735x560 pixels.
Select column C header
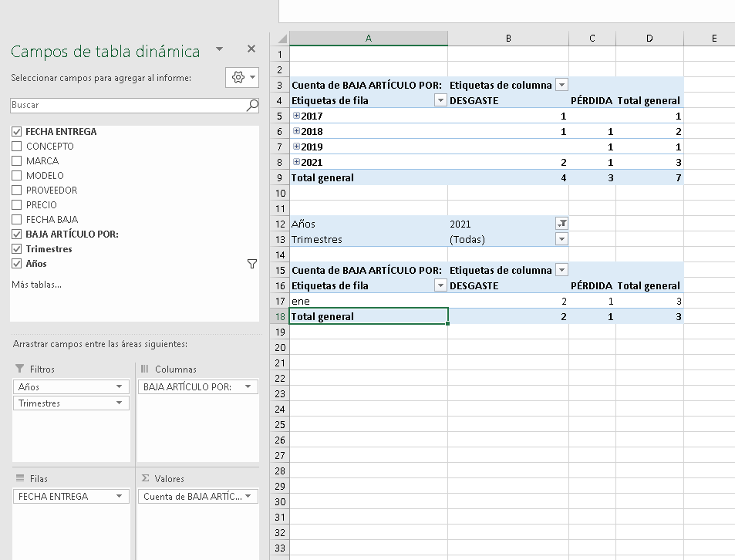(592, 39)
